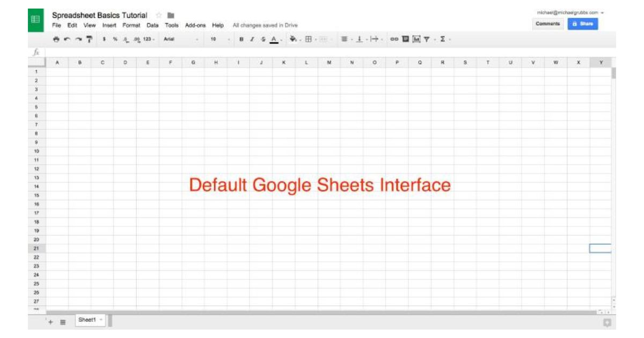Open the Sigma functions tool
The width and height of the screenshot is (644, 338).
click(x=442, y=39)
